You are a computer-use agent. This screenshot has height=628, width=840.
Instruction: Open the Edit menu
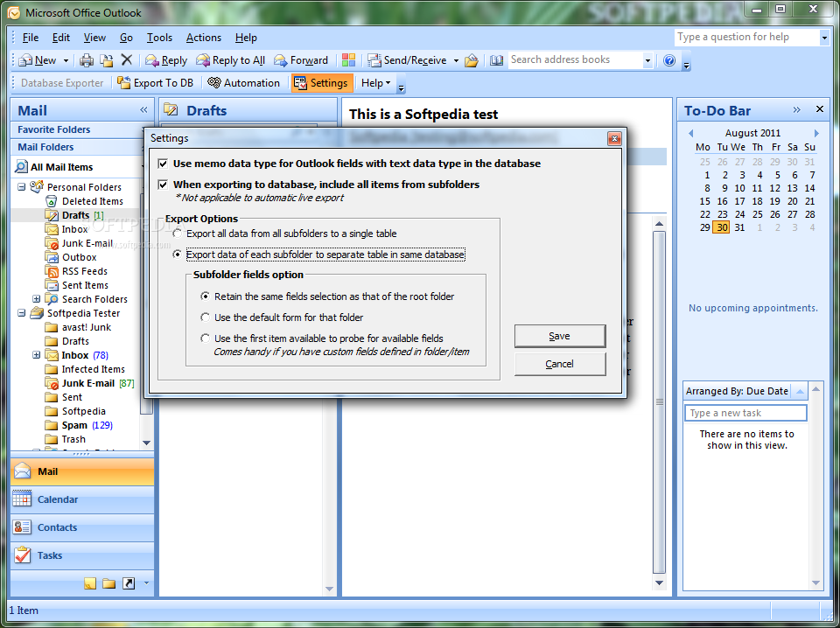pos(61,38)
